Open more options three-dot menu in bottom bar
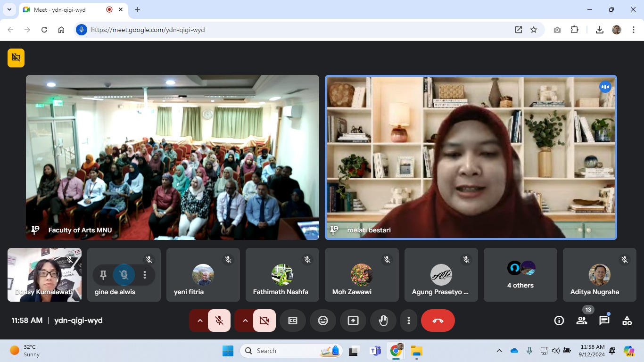 [x=409, y=321]
